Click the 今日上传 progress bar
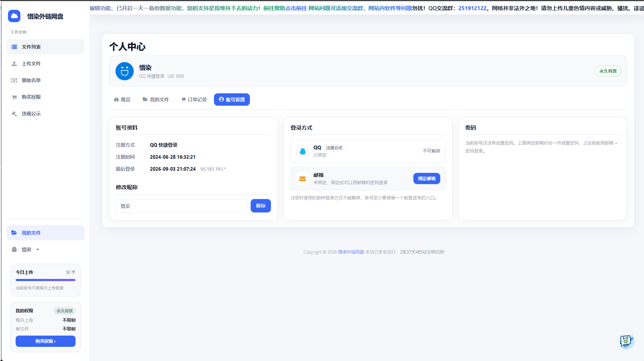Screen dimensions: 644x361 coord(45,280)
